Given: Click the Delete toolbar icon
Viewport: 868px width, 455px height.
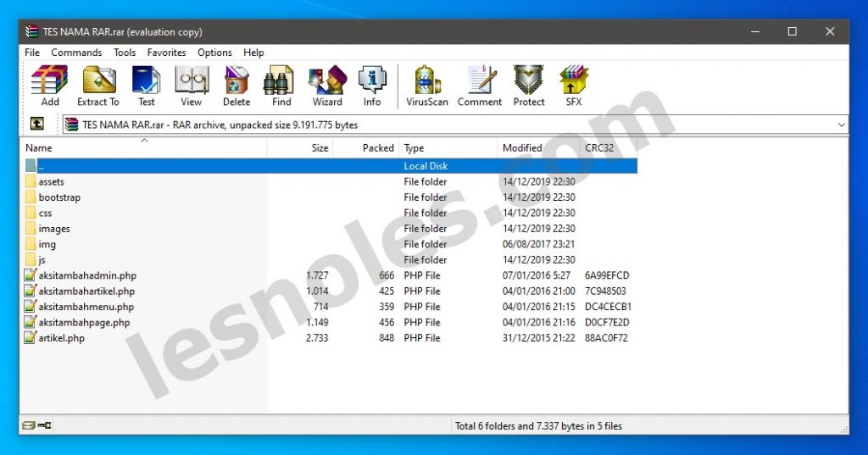Looking at the screenshot, I should point(236,86).
